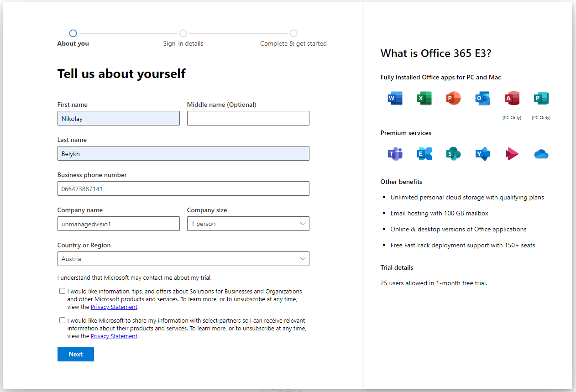The width and height of the screenshot is (576, 392).
Task: Click 'Fully installed Office apps for PC and Mac'
Action: click(440, 78)
